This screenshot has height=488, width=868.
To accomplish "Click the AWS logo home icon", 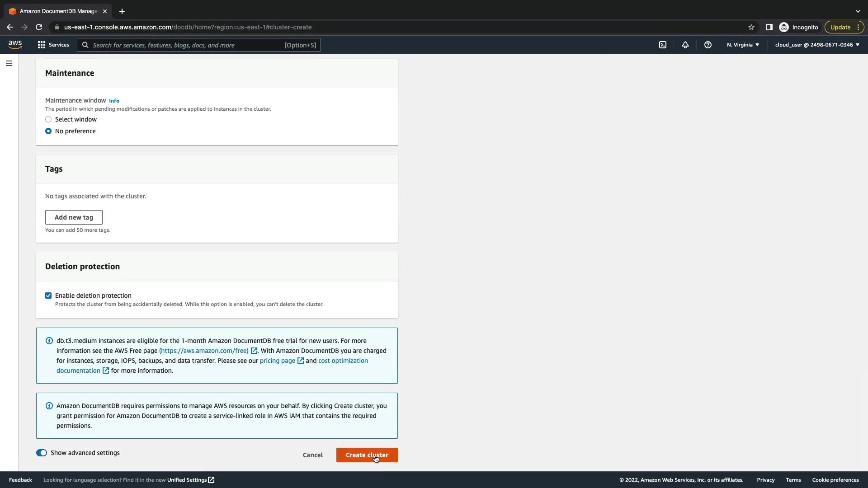I will 15,44.
